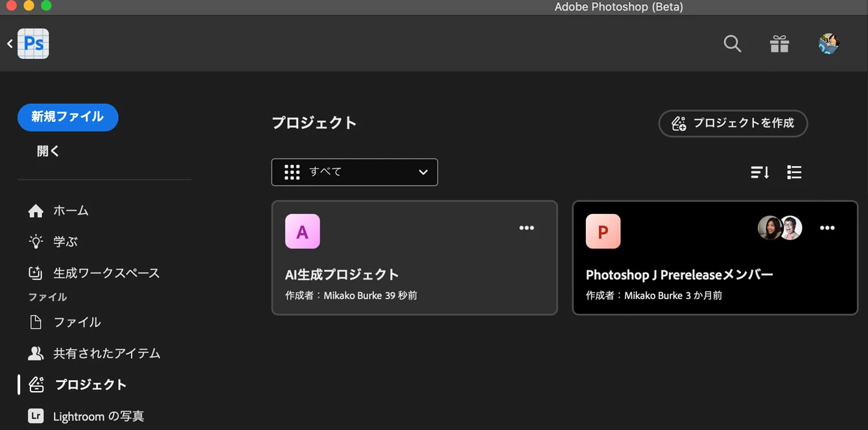Click 作成者：Mikako Burke 39 秒前 text

pyautogui.click(x=351, y=296)
